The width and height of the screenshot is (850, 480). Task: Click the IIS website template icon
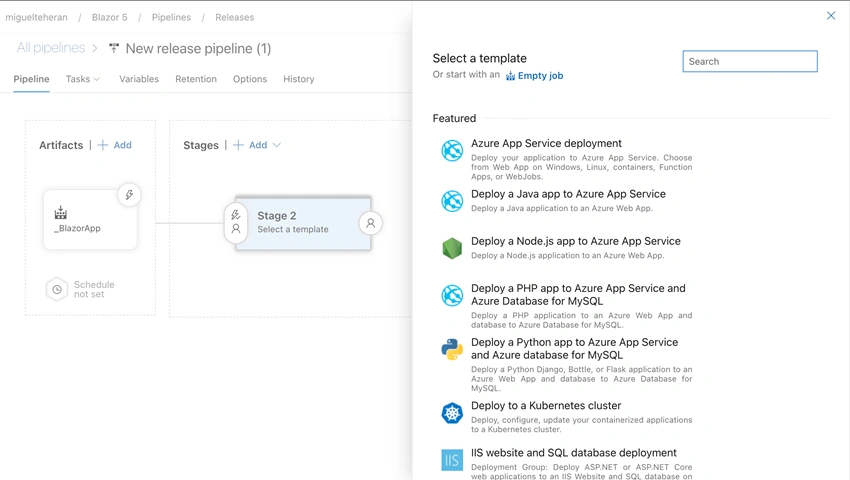[452, 460]
